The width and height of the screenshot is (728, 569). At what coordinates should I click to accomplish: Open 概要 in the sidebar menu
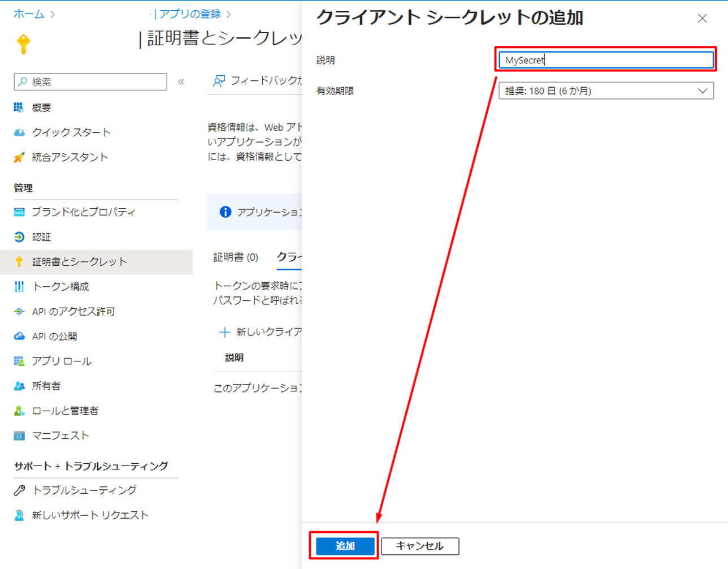tap(41, 107)
